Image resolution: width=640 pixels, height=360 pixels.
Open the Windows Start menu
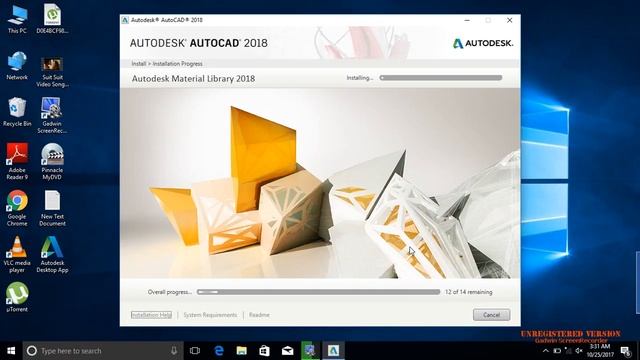coord(11,351)
